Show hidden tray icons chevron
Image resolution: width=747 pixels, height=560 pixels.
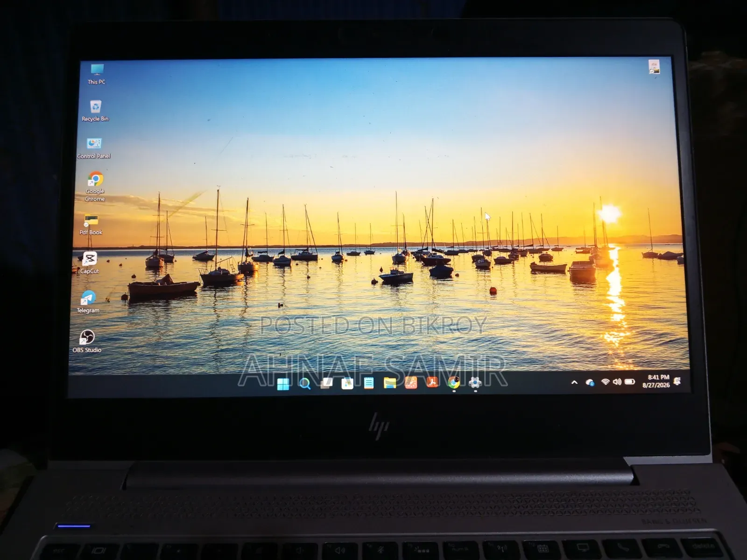click(575, 382)
